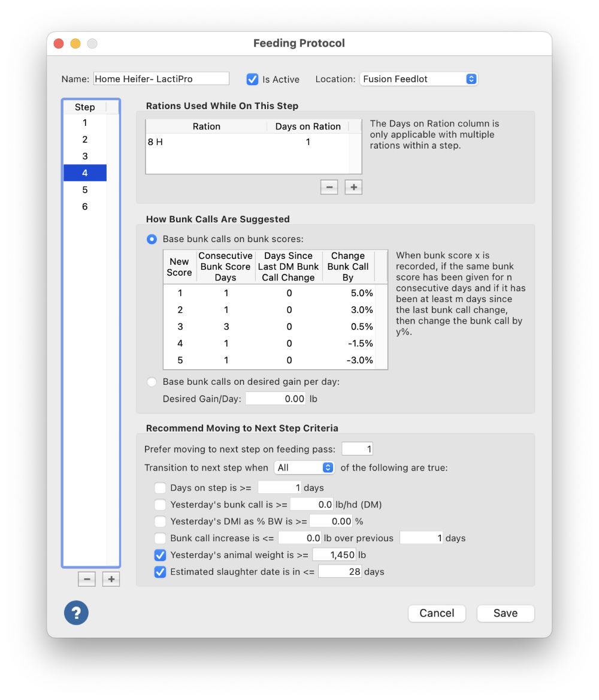This screenshot has width=599, height=700.
Task: Select step 6 in Step list
Action: click(85, 206)
